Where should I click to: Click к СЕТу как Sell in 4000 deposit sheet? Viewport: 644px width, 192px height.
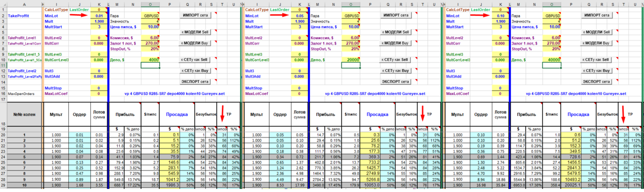click(x=195, y=59)
